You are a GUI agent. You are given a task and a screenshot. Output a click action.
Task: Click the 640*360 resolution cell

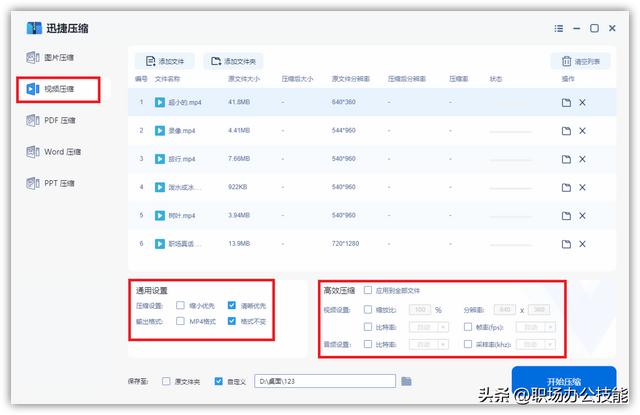344,102
